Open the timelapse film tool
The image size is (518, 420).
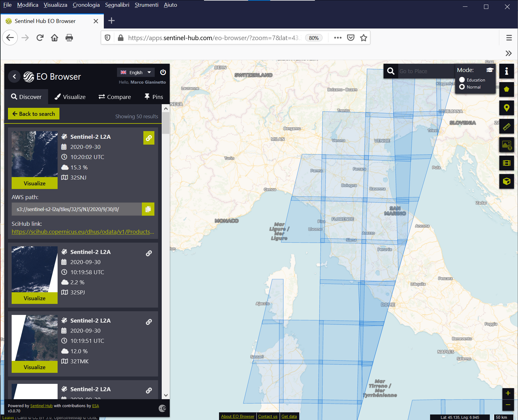tap(507, 163)
